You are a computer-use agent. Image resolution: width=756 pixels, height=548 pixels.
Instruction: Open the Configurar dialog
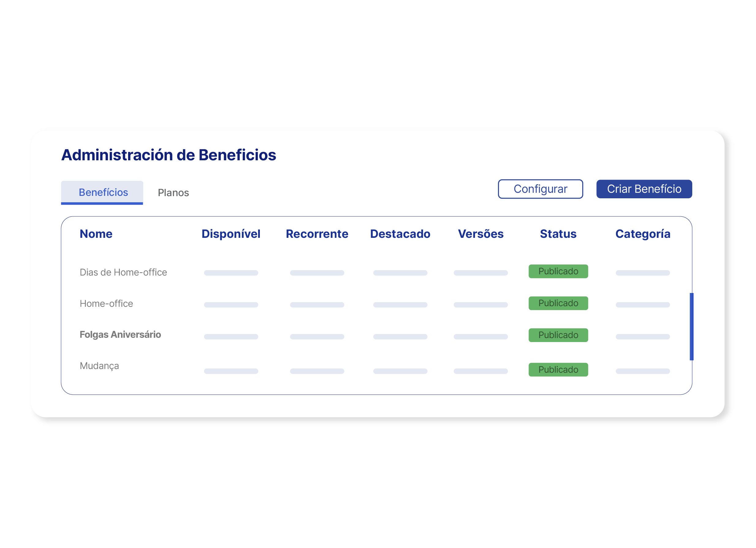click(540, 189)
